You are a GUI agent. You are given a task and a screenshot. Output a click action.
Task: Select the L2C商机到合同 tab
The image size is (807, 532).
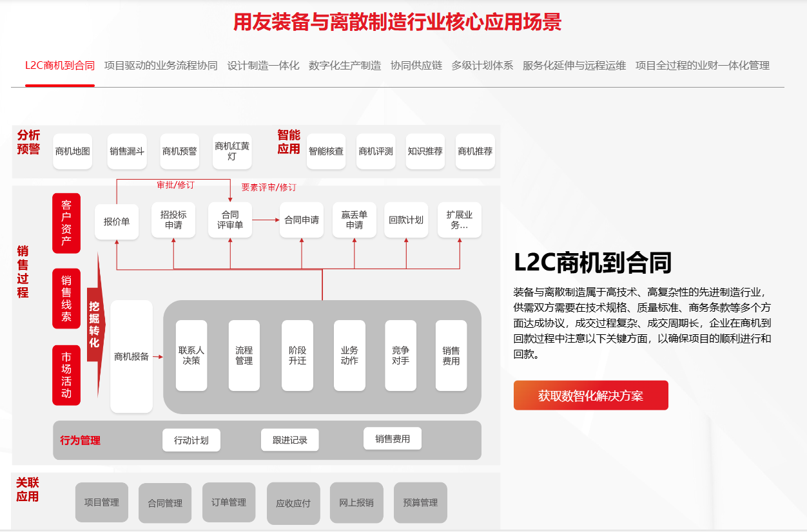pos(60,65)
